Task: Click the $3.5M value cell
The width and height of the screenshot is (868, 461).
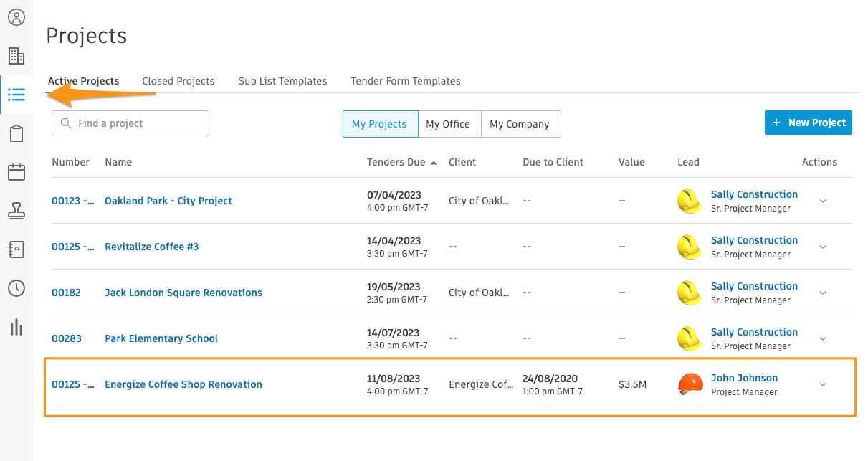Action: click(x=632, y=384)
